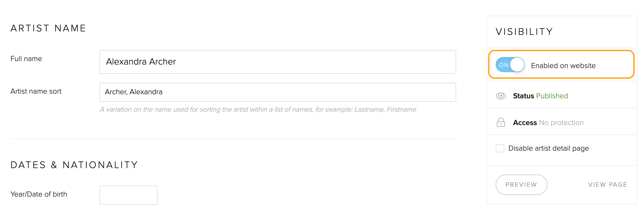This screenshot has height=210, width=644.
Task: Toggle the ON switch for website visibility
Action: tap(510, 65)
